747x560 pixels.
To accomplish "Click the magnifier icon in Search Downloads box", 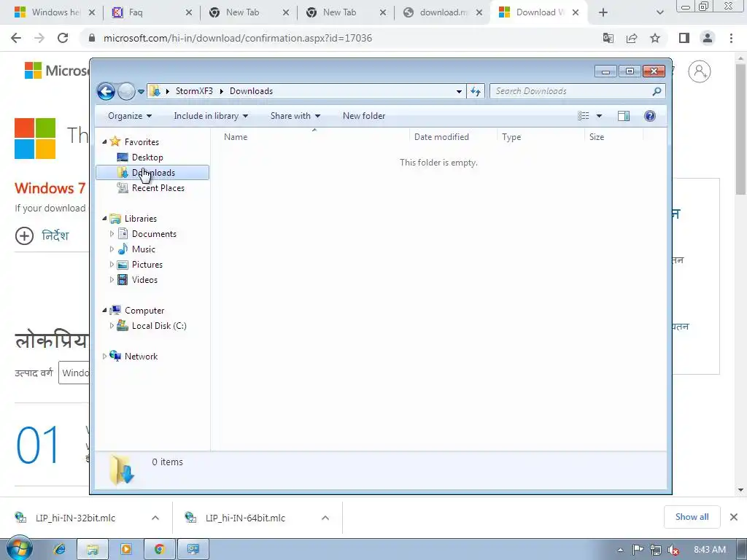I will click(x=657, y=91).
